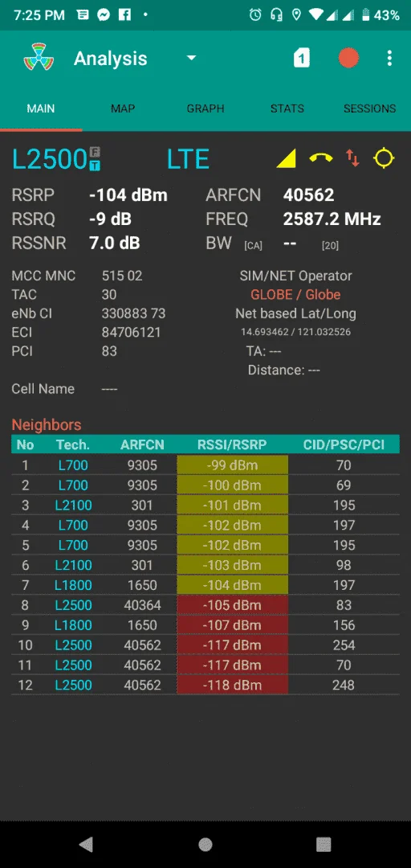This screenshot has height=868, width=411.
Task: Open the GRAPH tab
Action: coord(205,108)
